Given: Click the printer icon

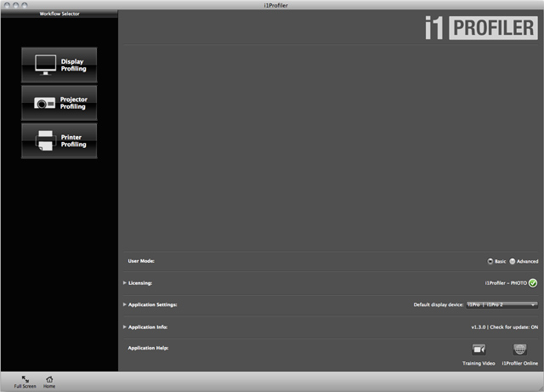Looking at the screenshot, I should coord(45,140).
